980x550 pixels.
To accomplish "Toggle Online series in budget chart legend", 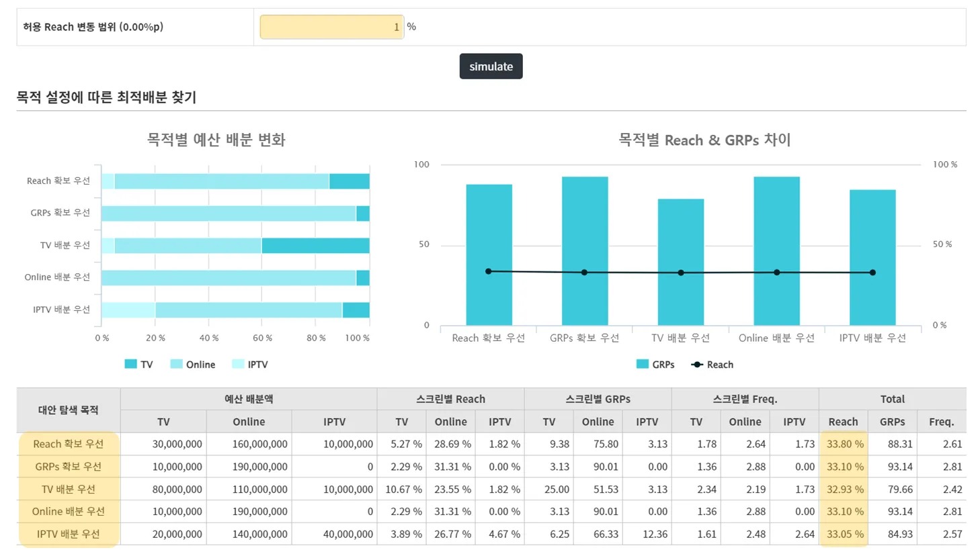I will 193,365.
